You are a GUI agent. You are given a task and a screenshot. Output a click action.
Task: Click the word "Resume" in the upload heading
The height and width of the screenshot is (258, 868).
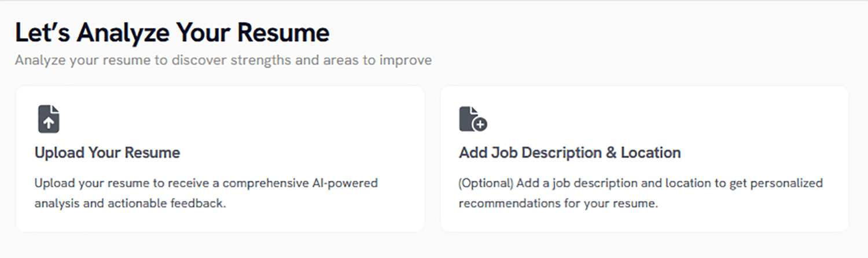pyautogui.click(x=152, y=153)
